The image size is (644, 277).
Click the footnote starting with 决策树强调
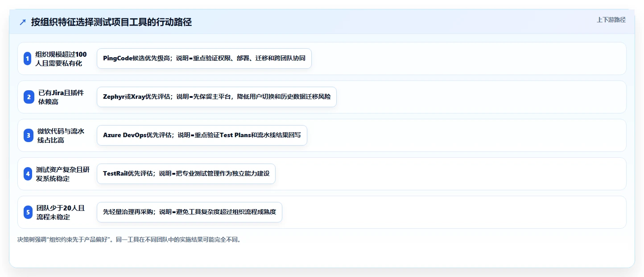click(130, 239)
